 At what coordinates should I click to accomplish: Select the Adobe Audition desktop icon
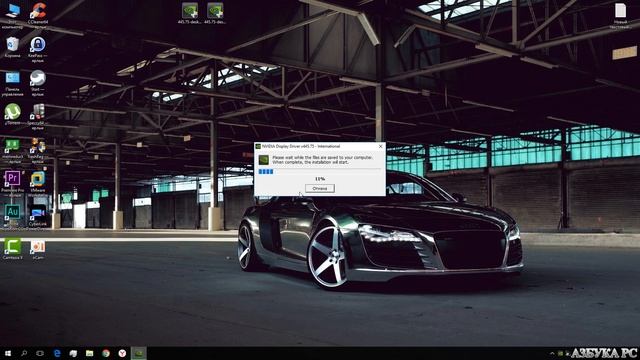coord(13,216)
